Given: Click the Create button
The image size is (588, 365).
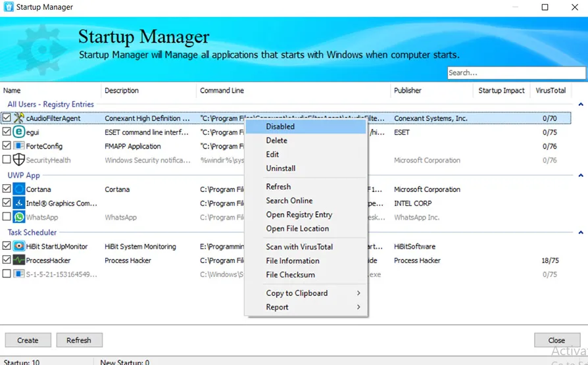Looking at the screenshot, I should pyautogui.click(x=28, y=340).
